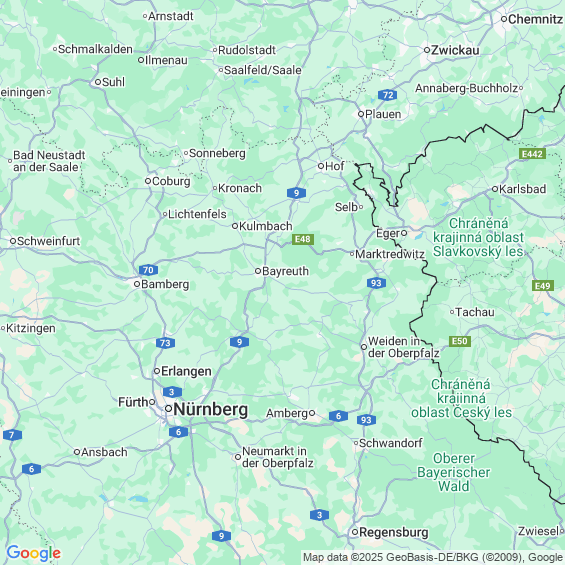Select the A3 shield near Erlangen

pyautogui.click(x=172, y=392)
